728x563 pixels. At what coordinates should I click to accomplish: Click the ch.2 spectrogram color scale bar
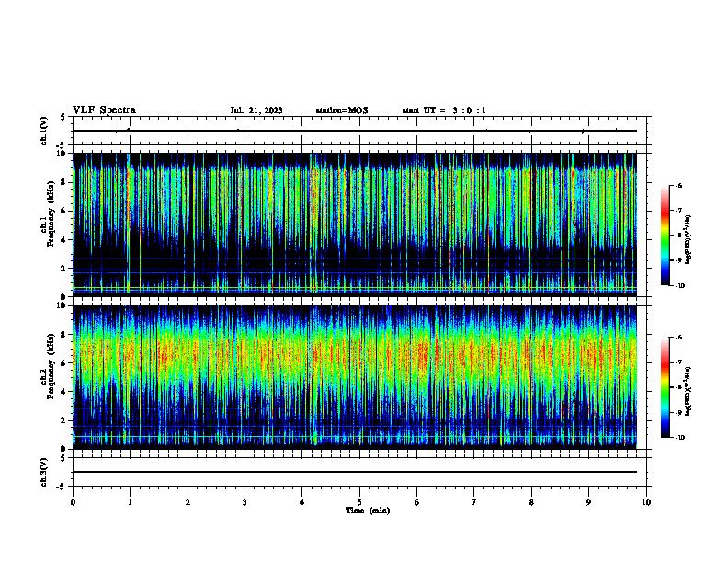(x=665, y=387)
